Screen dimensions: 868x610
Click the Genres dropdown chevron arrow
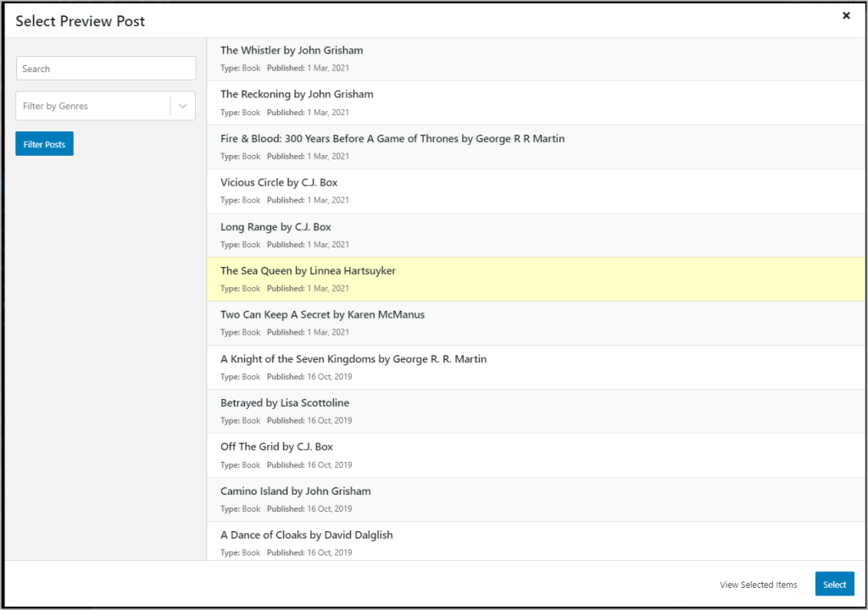[x=182, y=106]
